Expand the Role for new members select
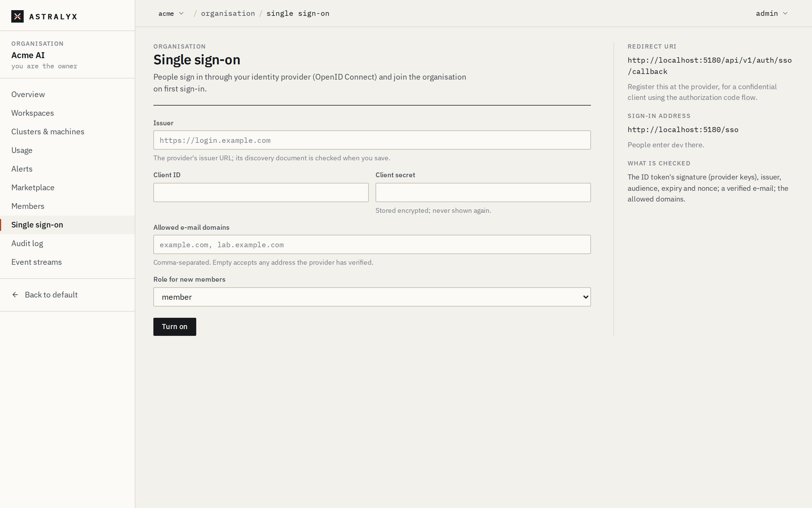This screenshot has height=508, width=812. pyautogui.click(x=372, y=297)
